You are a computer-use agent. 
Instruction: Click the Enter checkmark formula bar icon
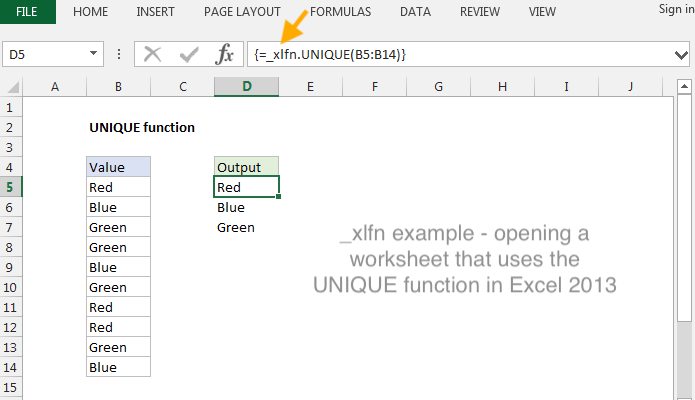coord(189,54)
